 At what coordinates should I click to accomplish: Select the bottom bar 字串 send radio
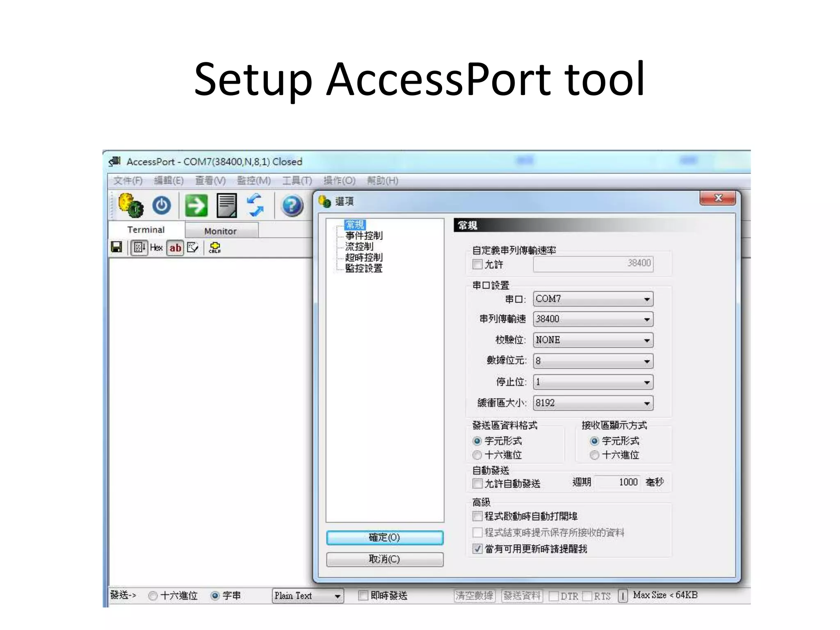tap(215, 596)
